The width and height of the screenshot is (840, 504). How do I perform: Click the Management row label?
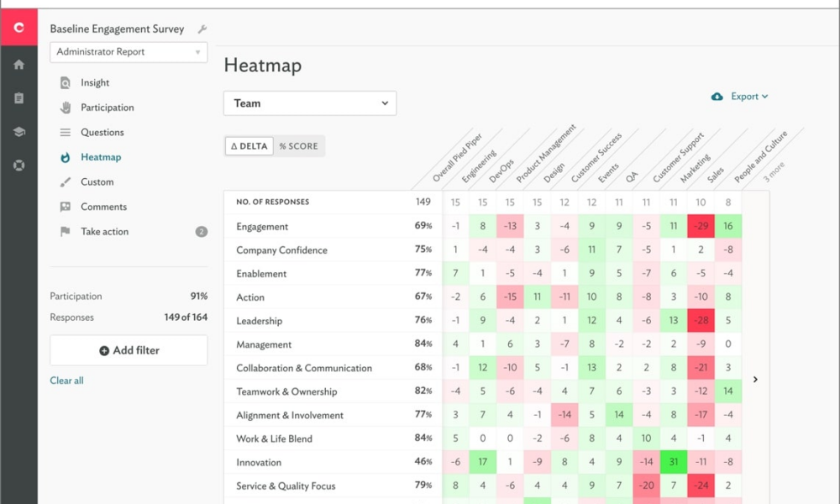tap(264, 344)
